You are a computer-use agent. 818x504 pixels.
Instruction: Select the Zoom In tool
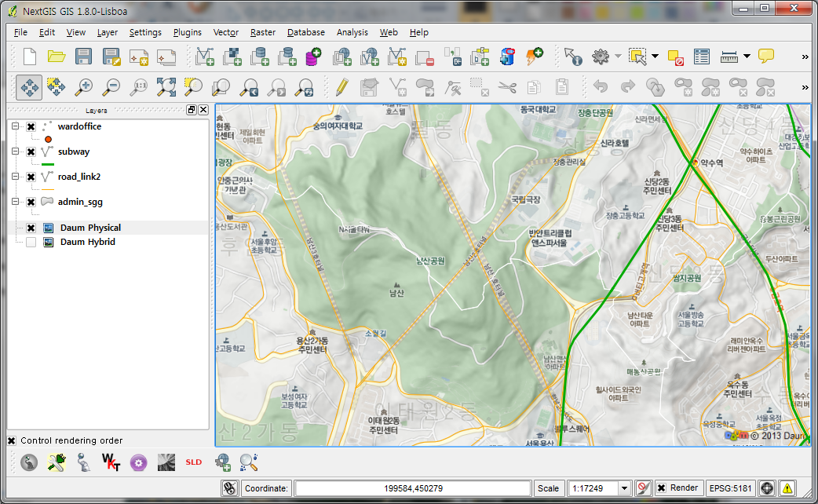click(x=85, y=87)
